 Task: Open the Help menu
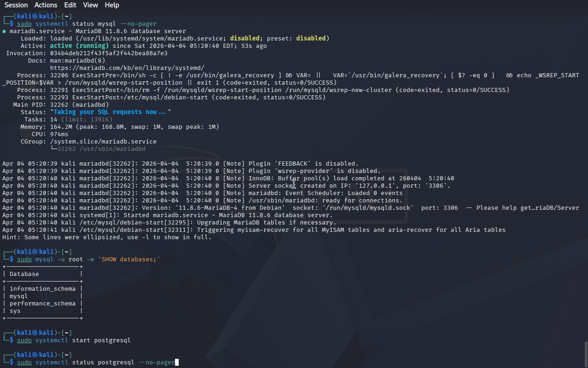point(112,5)
